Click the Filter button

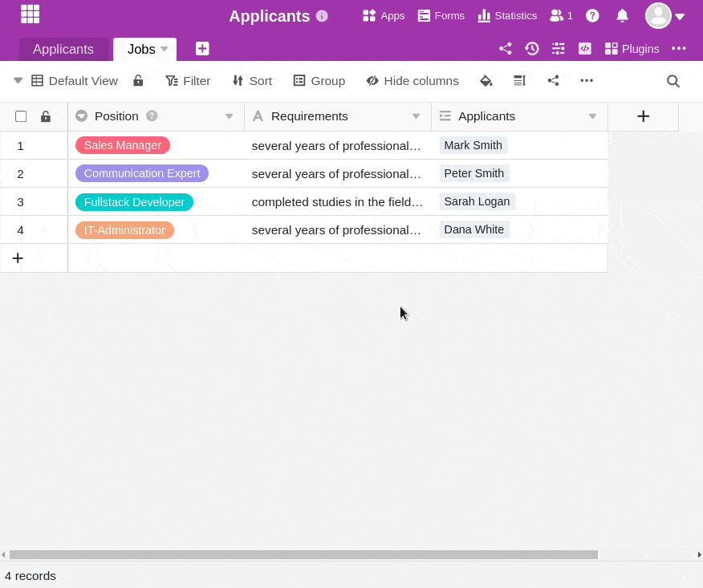[x=188, y=81]
